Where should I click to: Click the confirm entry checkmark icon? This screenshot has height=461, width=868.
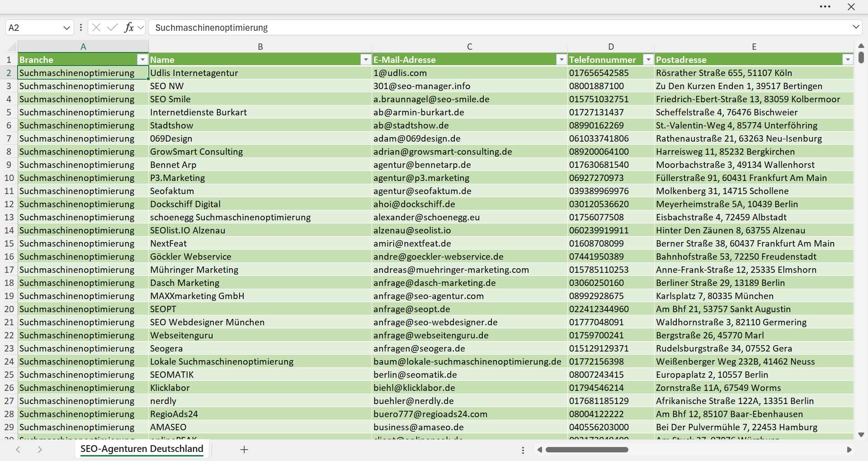click(x=113, y=28)
